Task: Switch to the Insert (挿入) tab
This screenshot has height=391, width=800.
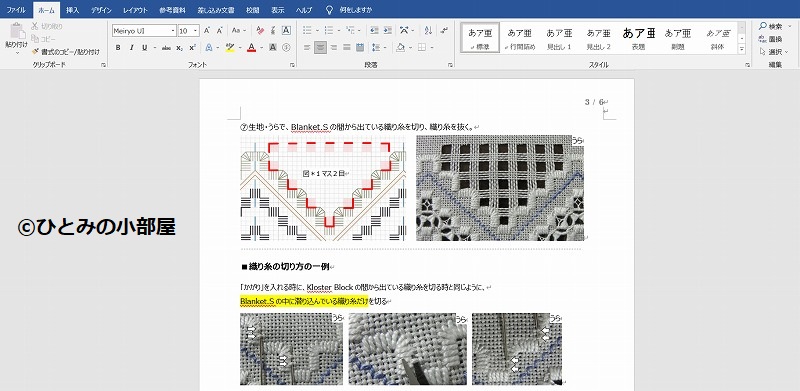Action: 72,10
